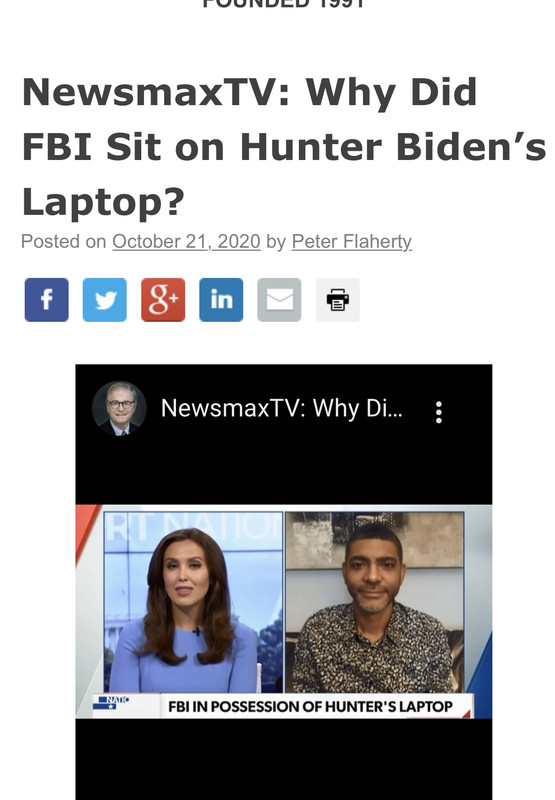
Task: Share article on Twitter
Action: coord(105,299)
